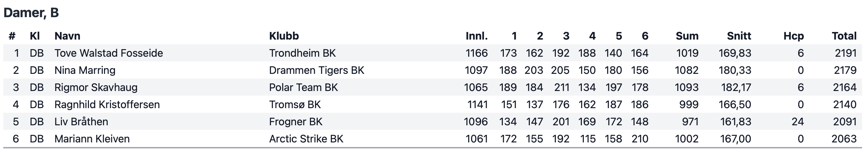The height and width of the screenshot is (151, 868).
Task: Click the Total column header
Action: pos(844,36)
